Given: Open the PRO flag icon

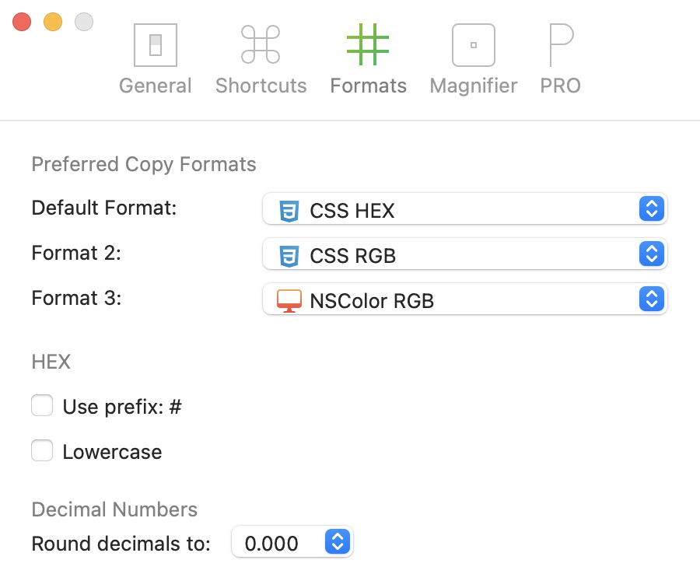Looking at the screenshot, I should point(560,44).
